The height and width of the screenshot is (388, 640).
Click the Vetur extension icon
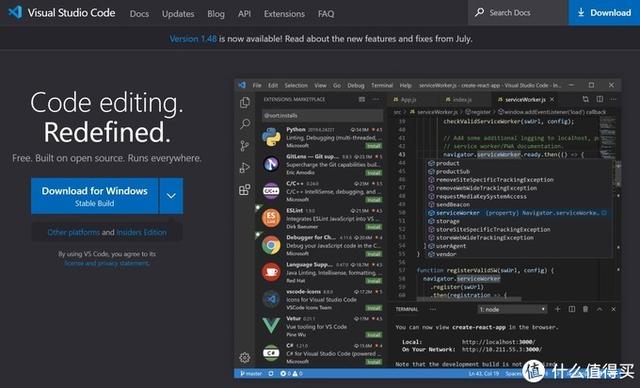click(271, 326)
